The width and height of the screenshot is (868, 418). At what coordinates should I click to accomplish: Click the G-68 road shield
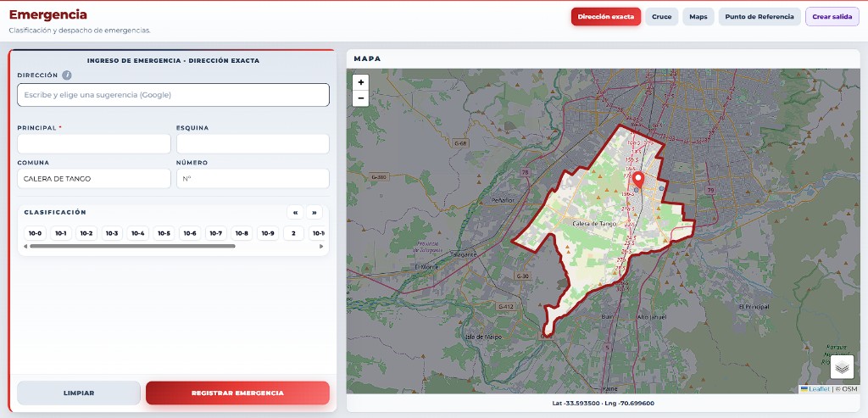click(460, 143)
